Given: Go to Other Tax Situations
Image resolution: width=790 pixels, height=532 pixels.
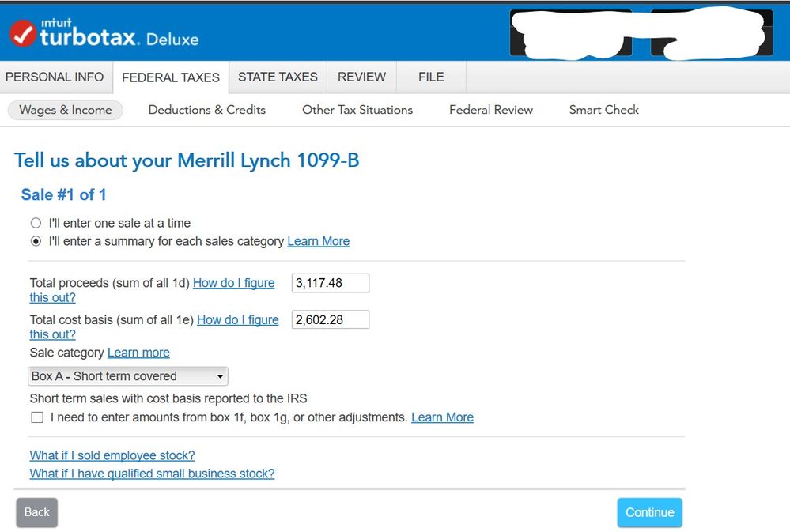Looking at the screenshot, I should point(357,110).
